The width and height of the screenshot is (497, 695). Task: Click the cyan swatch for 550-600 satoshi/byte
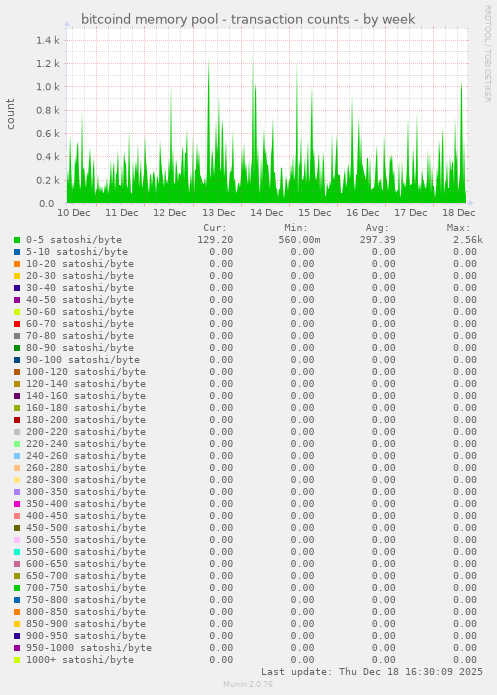coord(17,552)
